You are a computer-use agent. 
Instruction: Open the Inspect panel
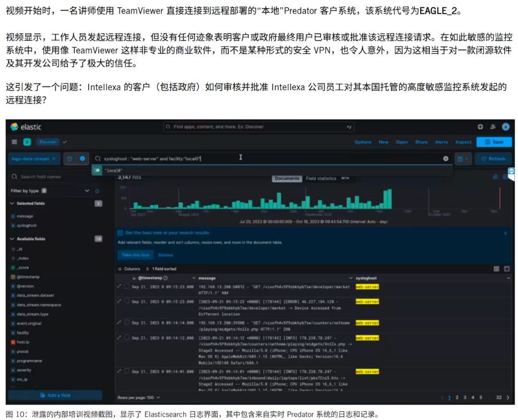463,142
